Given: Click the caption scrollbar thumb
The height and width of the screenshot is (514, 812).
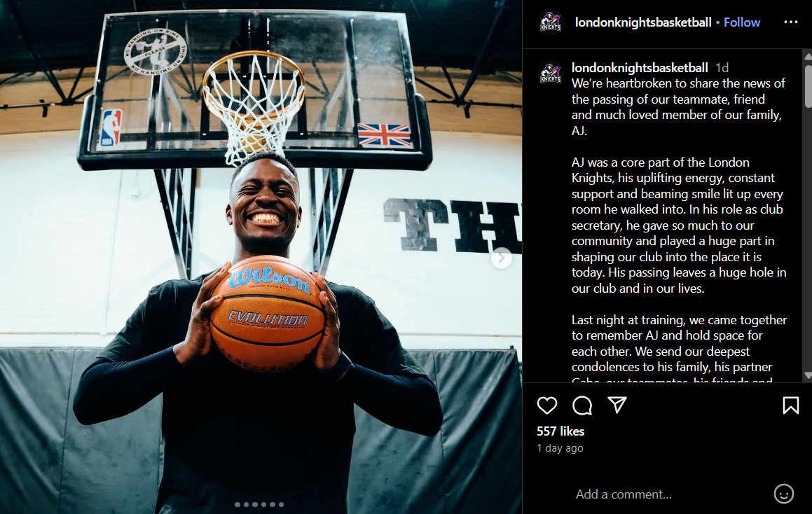Looking at the screenshot, I should [808, 86].
